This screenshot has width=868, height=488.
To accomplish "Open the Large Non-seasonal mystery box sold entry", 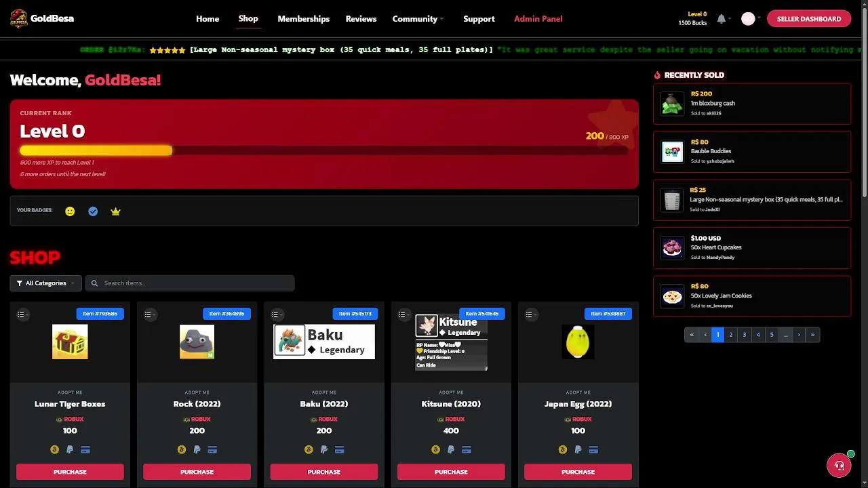I will tap(752, 200).
